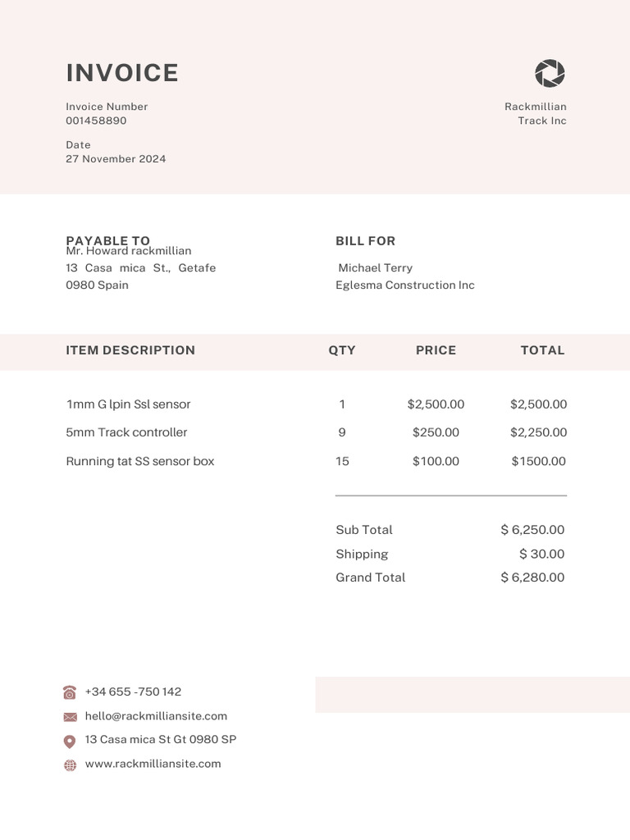This screenshot has width=630, height=840.
Task: Select the ITEM DESCRIPTION column header
Action: pyautogui.click(x=130, y=350)
